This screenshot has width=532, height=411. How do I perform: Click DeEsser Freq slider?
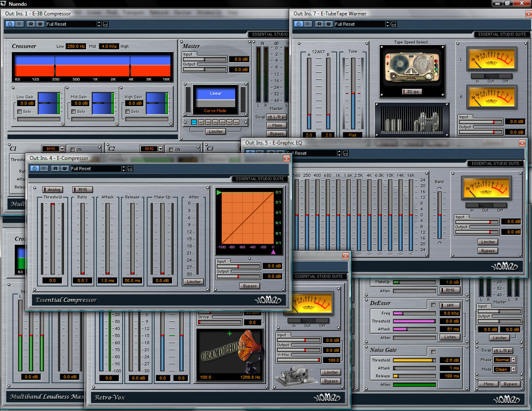(x=414, y=313)
